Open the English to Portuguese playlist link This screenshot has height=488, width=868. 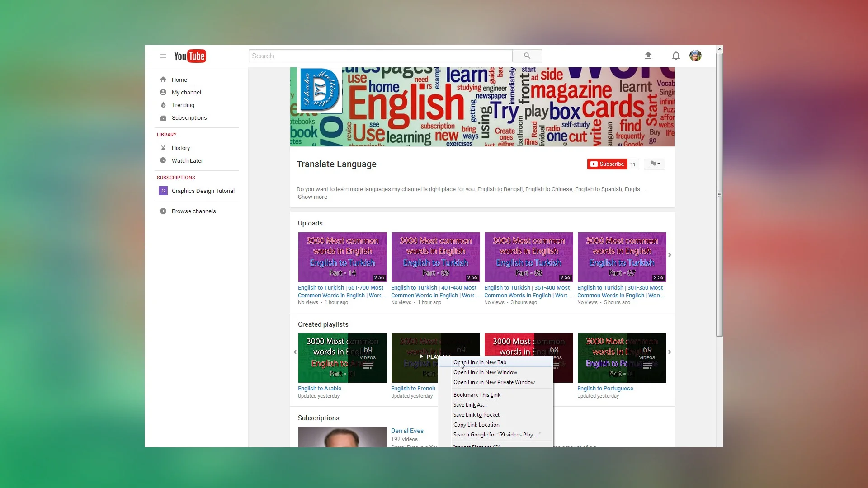[605, 388]
